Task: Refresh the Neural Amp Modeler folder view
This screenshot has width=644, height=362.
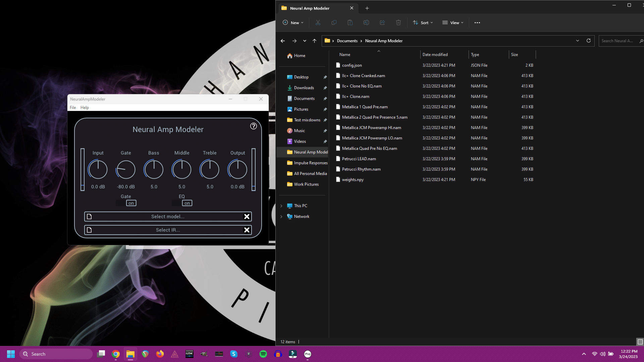Action: click(588, 41)
